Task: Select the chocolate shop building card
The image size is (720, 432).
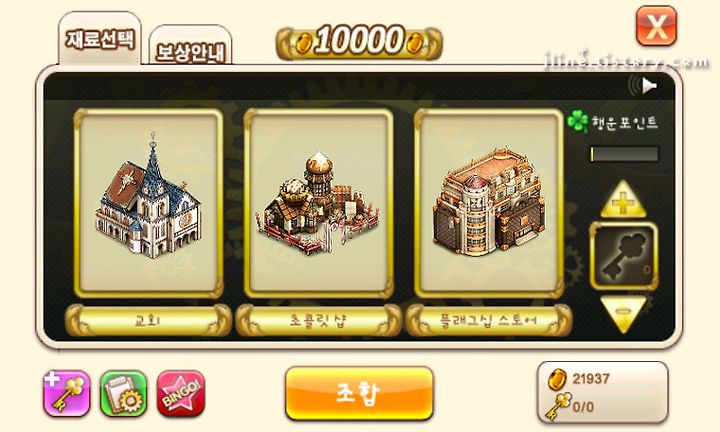Action: click(319, 203)
